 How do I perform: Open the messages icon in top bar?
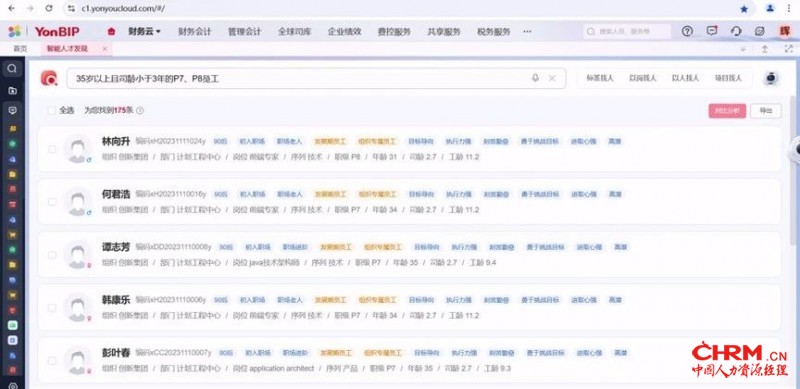712,31
